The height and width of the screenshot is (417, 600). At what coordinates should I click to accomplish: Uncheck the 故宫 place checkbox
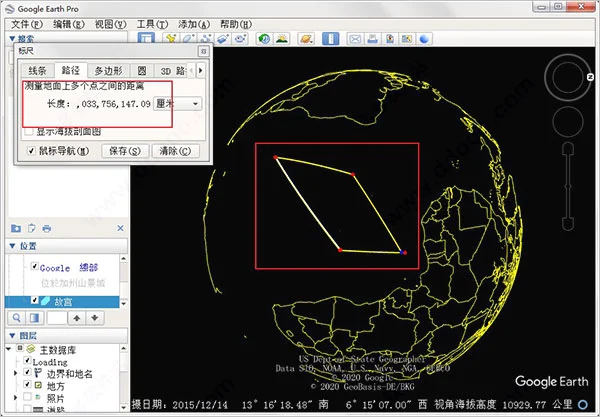(34, 300)
